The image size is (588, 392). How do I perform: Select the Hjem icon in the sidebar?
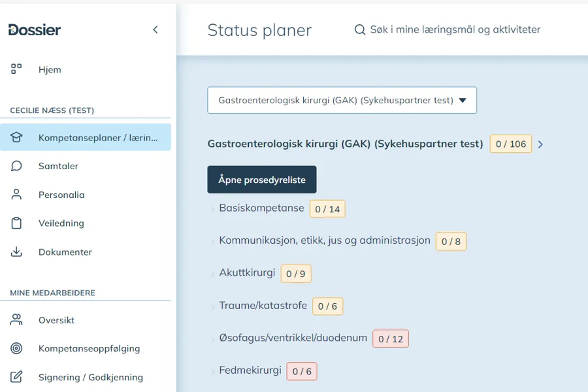click(15, 69)
